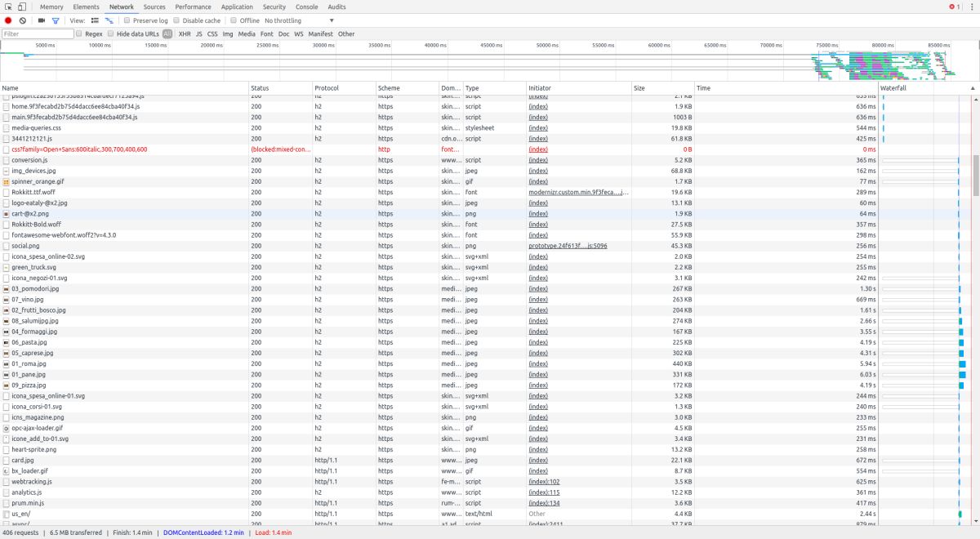This screenshot has height=539, width=980.
Task: Toggle the blue filter funnel icon
Action: click(56, 20)
